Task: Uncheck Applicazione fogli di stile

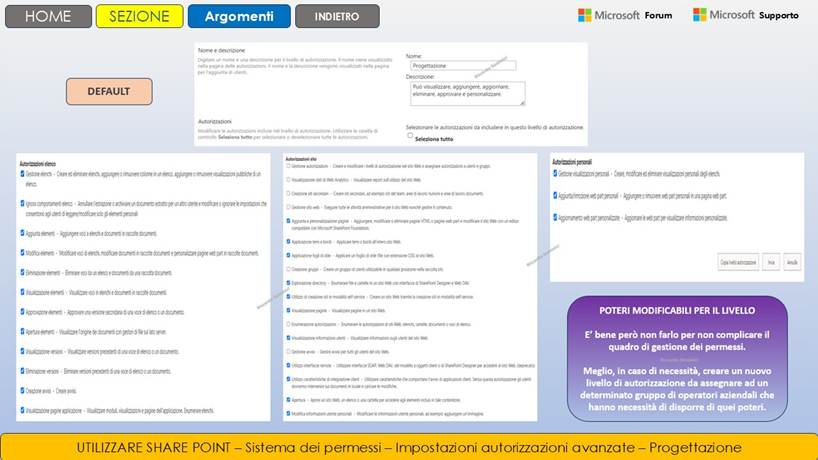Action: pyautogui.click(x=288, y=255)
